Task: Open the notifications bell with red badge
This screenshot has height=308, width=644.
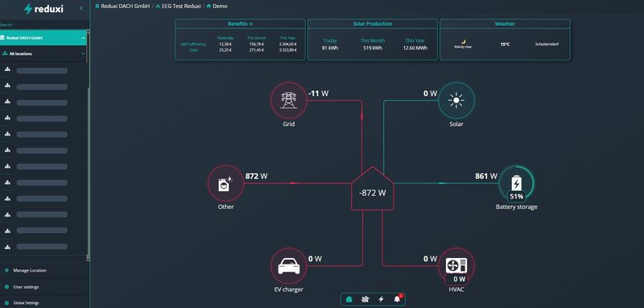Action: click(397, 299)
